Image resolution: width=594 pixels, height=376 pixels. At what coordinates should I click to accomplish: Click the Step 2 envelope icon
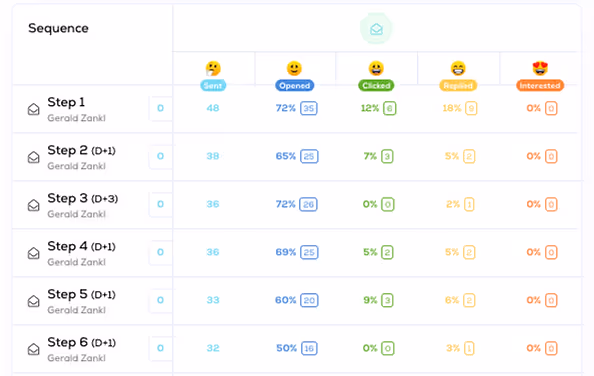(x=34, y=157)
